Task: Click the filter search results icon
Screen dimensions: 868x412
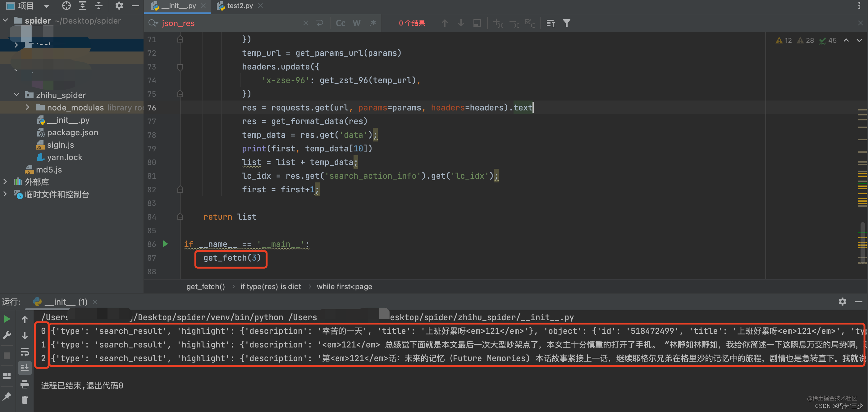Action: [x=566, y=23]
